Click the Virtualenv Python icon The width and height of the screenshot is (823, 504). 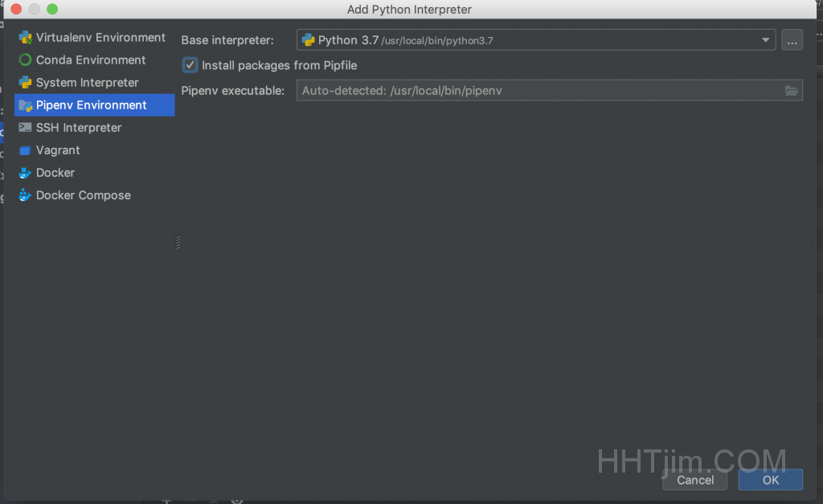click(x=25, y=38)
